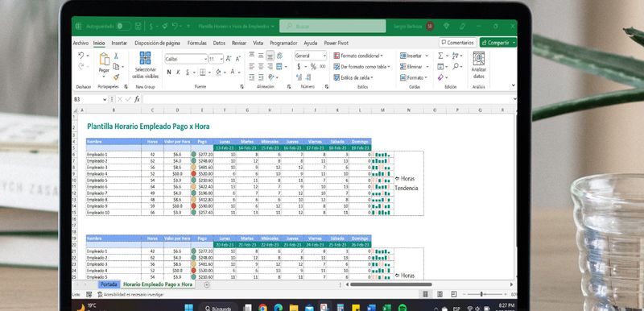Open the Windows Start button
Image resolution: width=644 pixels, height=311 pixels.
[188, 307]
